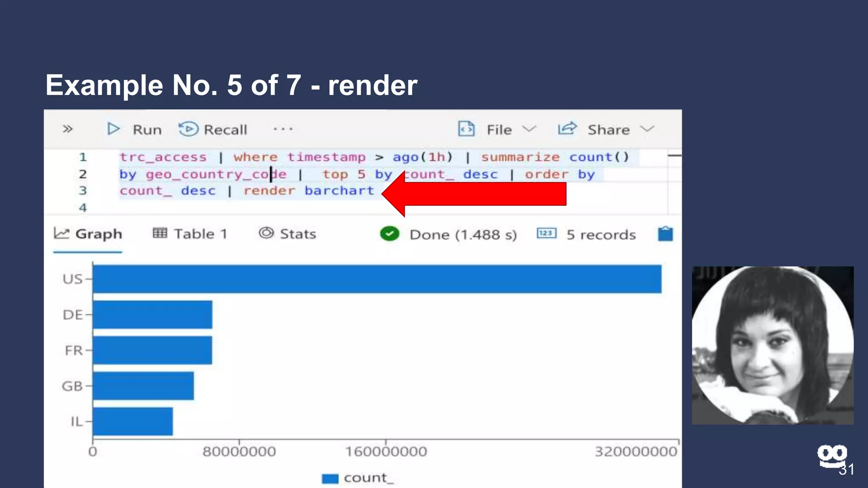This screenshot has width=868, height=488.
Task: Click the slide logo icon near number 31
Action: (x=832, y=456)
